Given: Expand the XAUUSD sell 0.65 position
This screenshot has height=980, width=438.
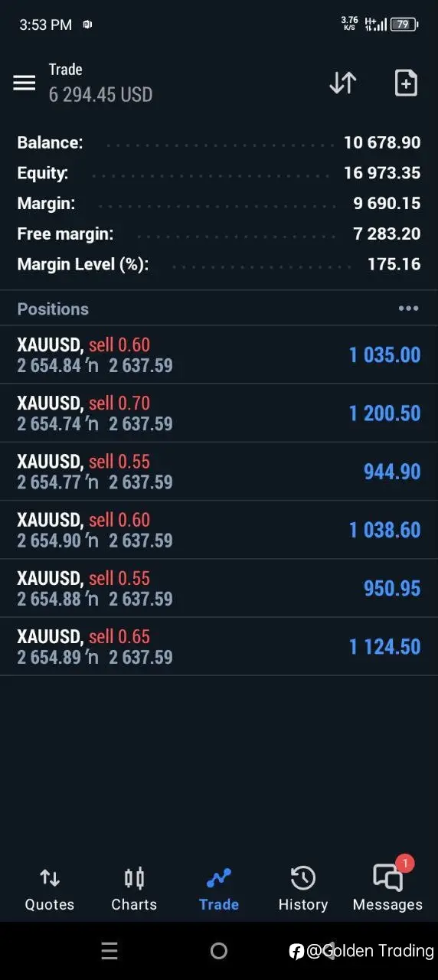Looking at the screenshot, I should 219,647.
